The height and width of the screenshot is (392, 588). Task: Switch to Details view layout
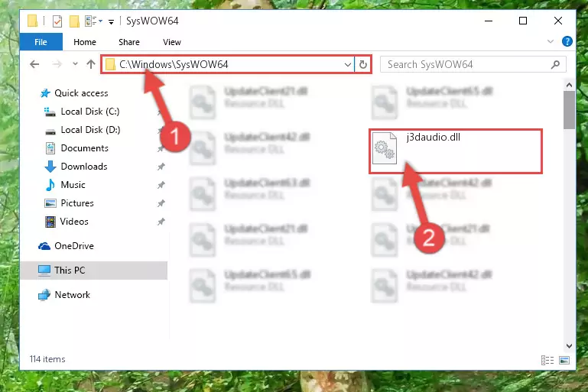pyautogui.click(x=547, y=360)
